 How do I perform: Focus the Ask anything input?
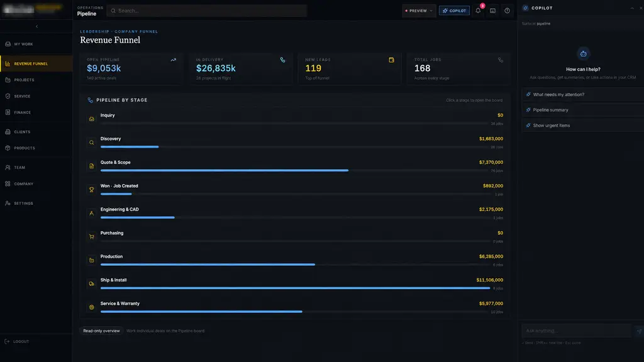pos(577,331)
